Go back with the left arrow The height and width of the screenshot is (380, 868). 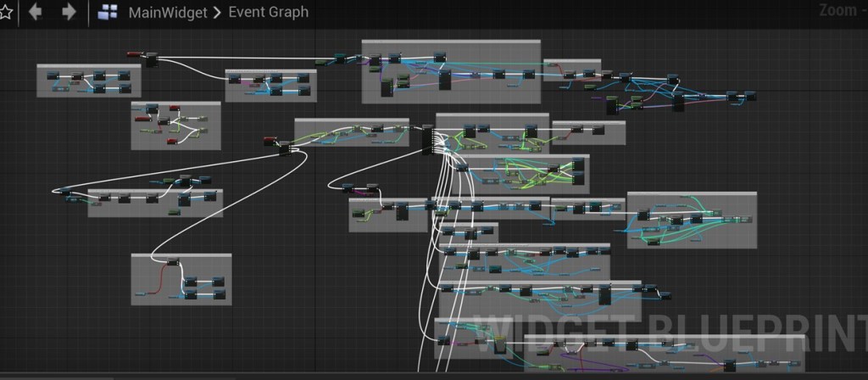pyautogui.click(x=35, y=12)
